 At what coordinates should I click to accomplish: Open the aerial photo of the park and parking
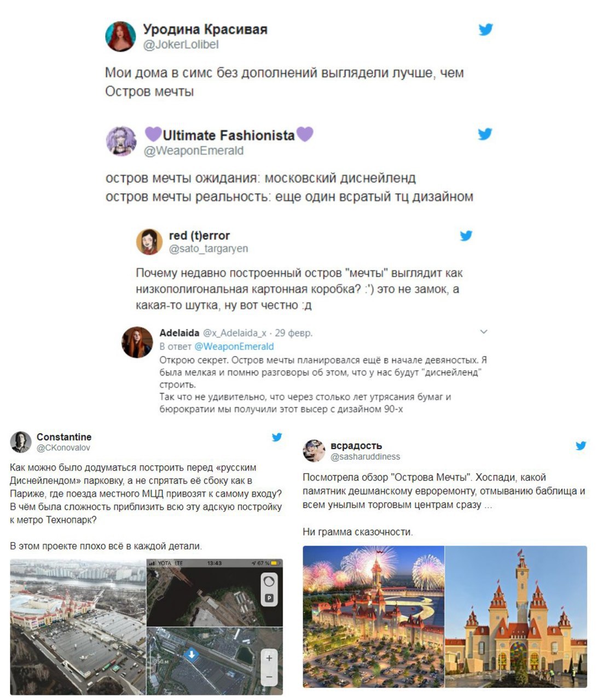(78, 627)
